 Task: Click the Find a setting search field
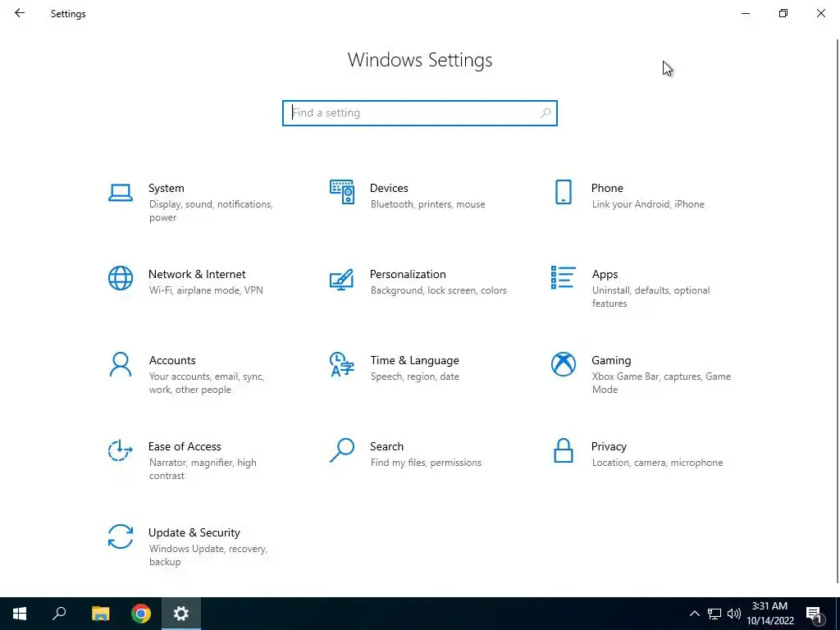click(419, 113)
